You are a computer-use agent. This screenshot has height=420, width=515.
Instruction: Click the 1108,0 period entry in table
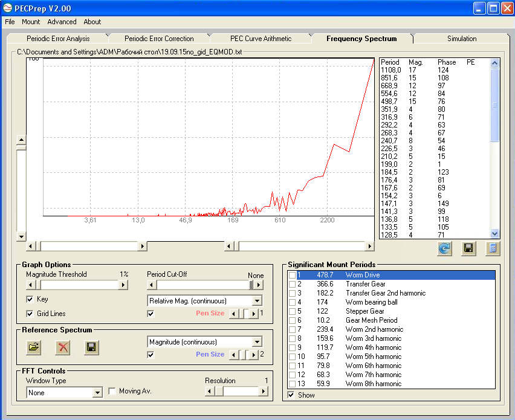(391, 70)
